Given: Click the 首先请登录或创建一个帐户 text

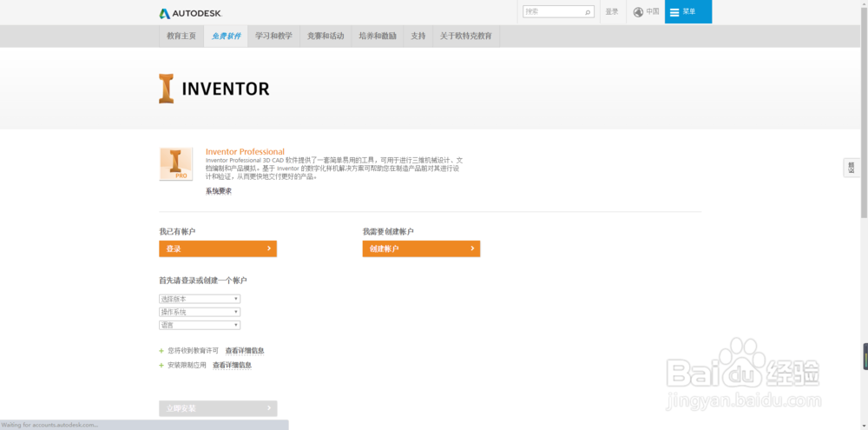Looking at the screenshot, I should pyautogui.click(x=202, y=281).
